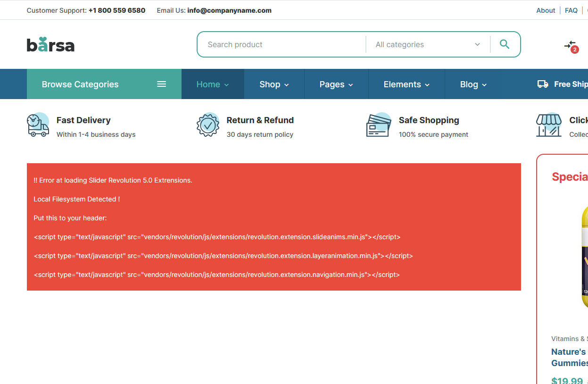Screen dimensions: 588x384
Task: Open the All categories dropdown
Action: (x=427, y=44)
